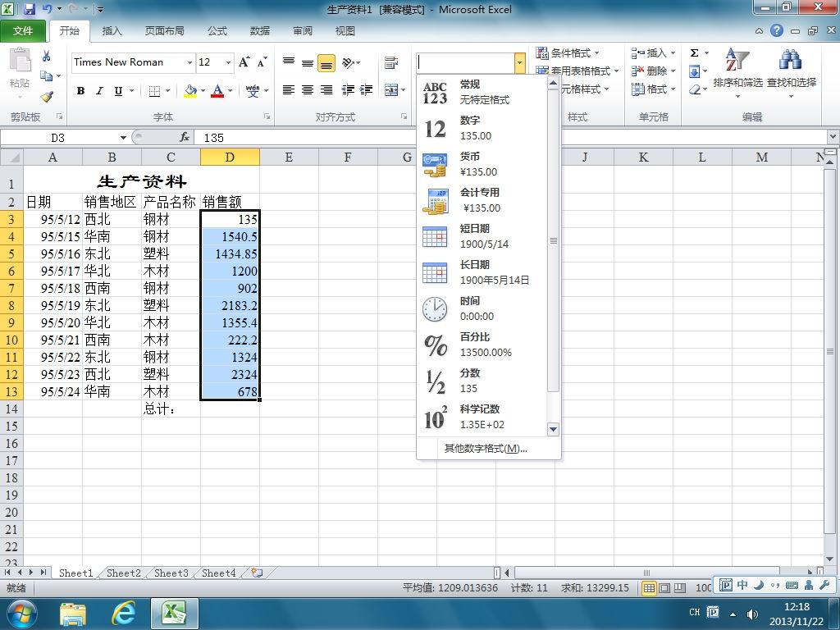
Task: Expand the fill color arrow
Action: pyautogui.click(x=203, y=91)
